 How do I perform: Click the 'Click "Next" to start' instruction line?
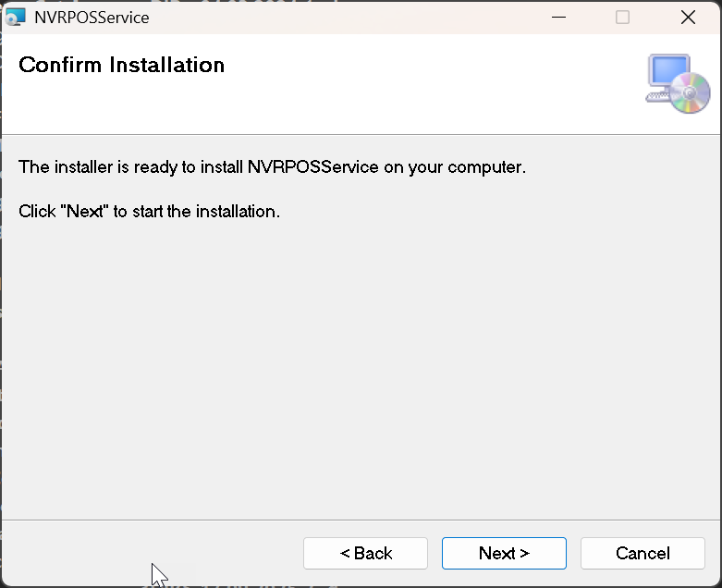tap(149, 212)
